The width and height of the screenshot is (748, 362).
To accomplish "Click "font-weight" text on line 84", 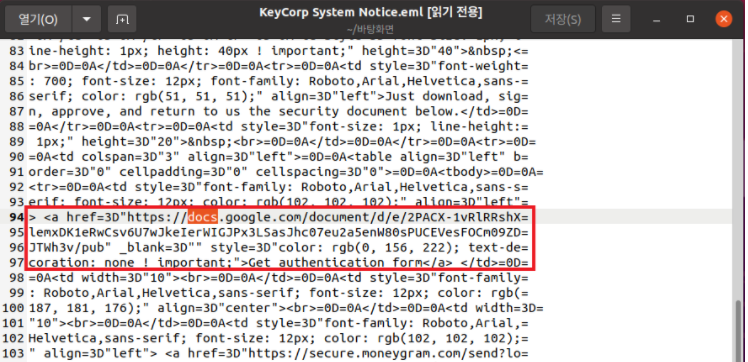I will click(480, 66).
